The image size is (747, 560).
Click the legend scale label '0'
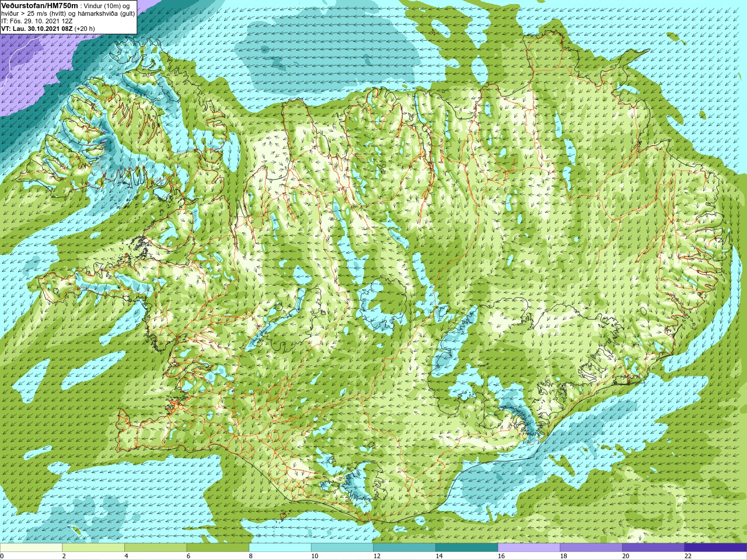[x=2, y=556]
